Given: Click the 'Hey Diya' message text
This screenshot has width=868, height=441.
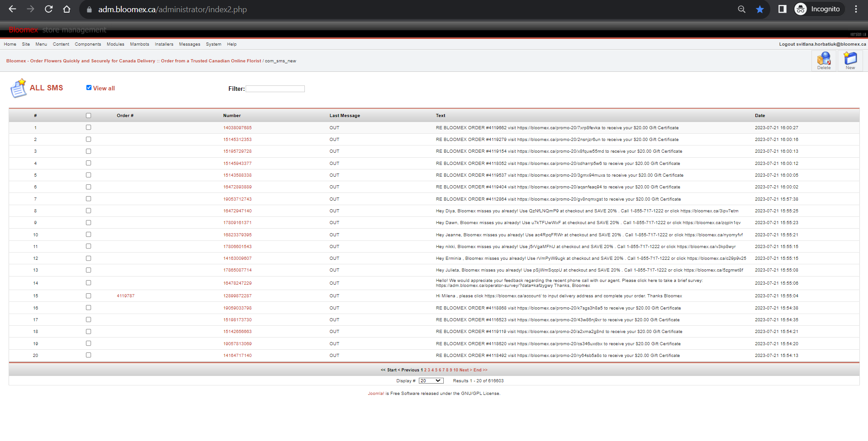Looking at the screenshot, I should (x=587, y=211).
